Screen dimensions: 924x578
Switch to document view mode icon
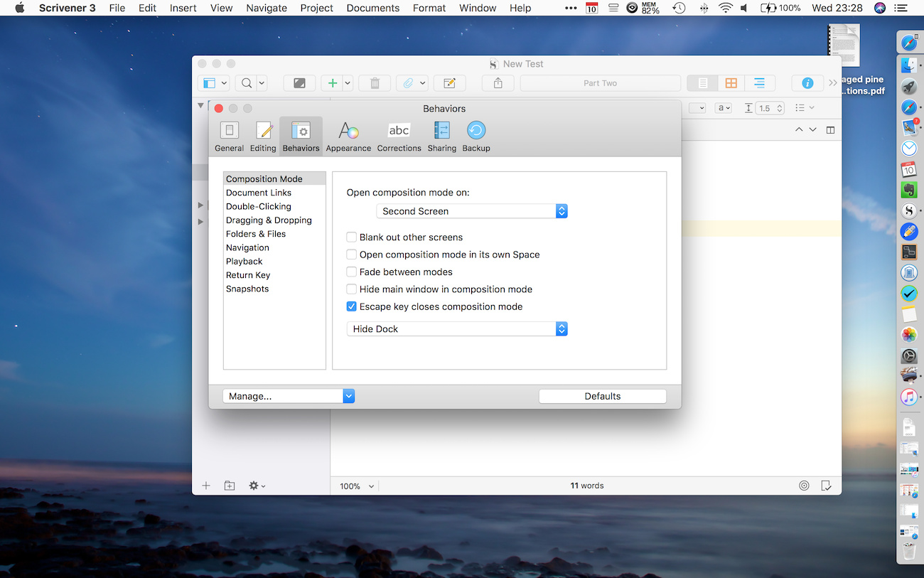(x=702, y=83)
